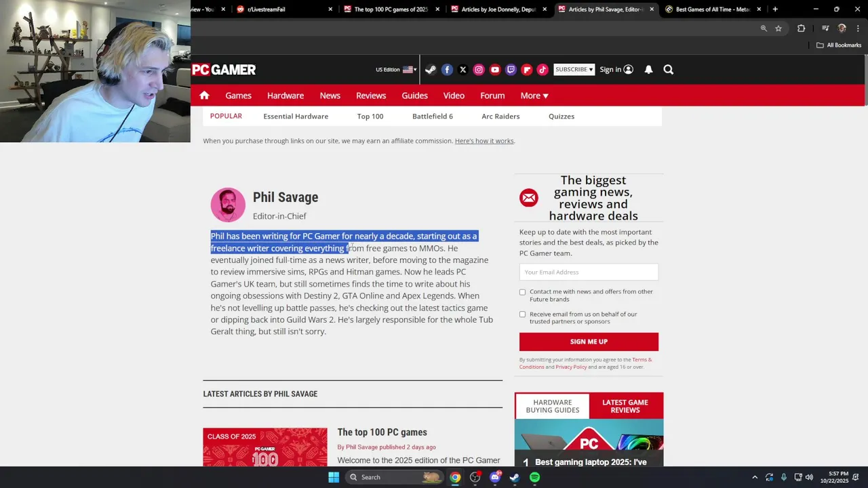Switch to 'The top 100 PC games' tab

point(390,9)
